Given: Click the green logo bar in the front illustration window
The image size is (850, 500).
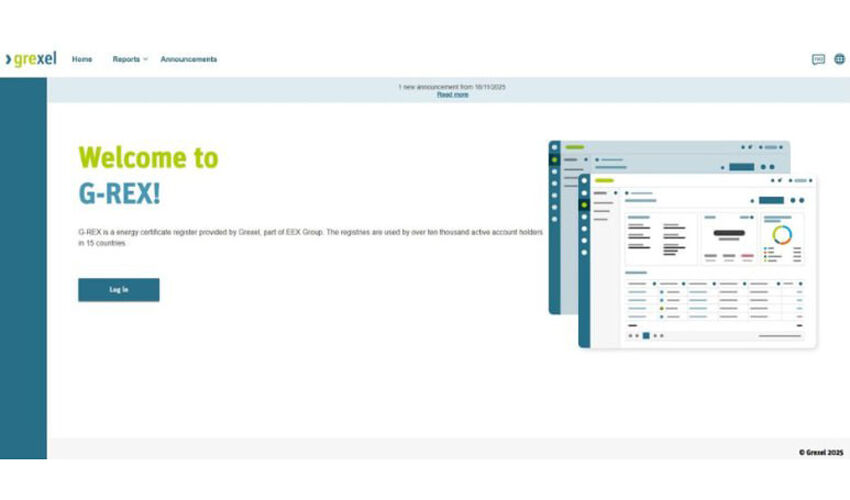Looking at the screenshot, I should (x=604, y=181).
